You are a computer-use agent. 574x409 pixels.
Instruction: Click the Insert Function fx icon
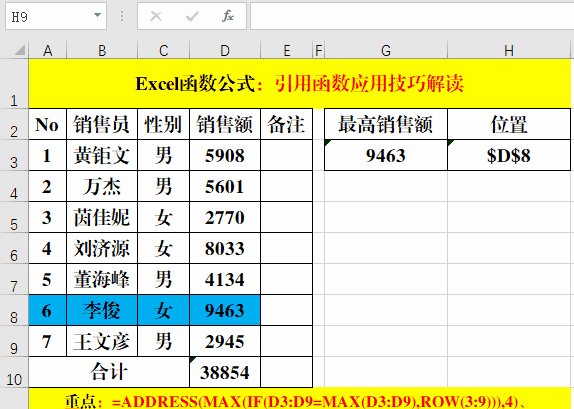click(x=228, y=16)
